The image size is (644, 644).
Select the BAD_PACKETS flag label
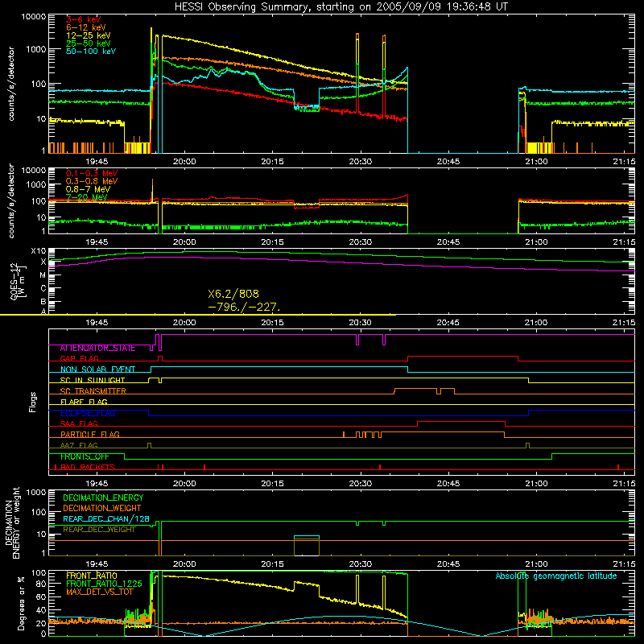(88, 468)
